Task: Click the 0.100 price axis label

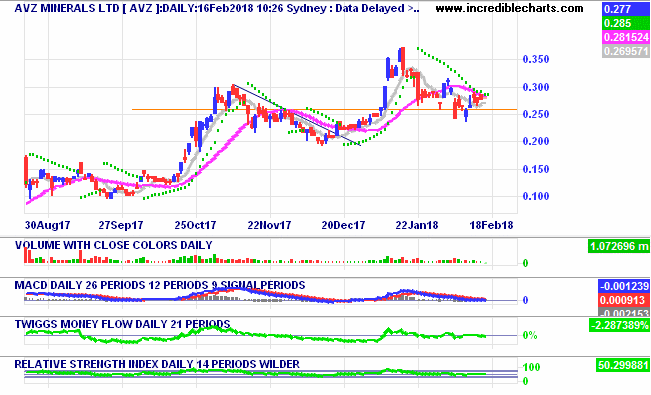Action: 536,196
